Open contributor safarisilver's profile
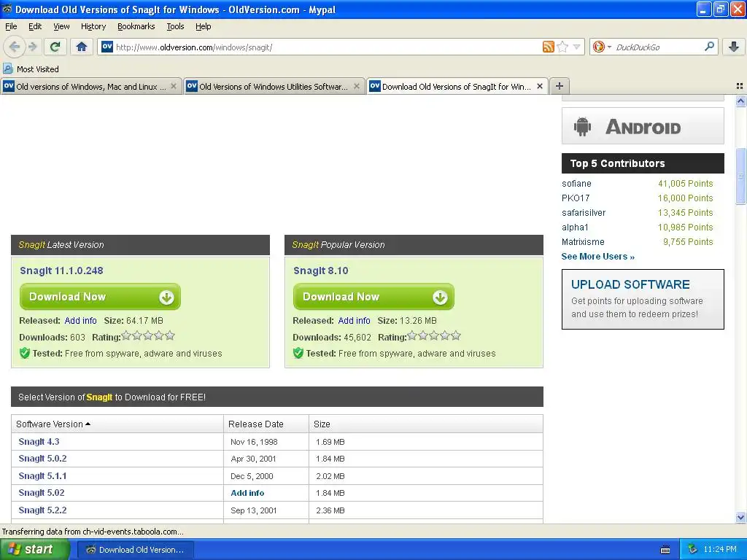This screenshot has width=747, height=560. pyautogui.click(x=584, y=212)
